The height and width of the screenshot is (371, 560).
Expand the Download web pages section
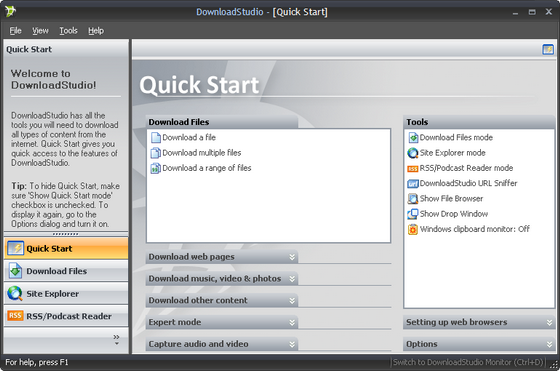222,257
